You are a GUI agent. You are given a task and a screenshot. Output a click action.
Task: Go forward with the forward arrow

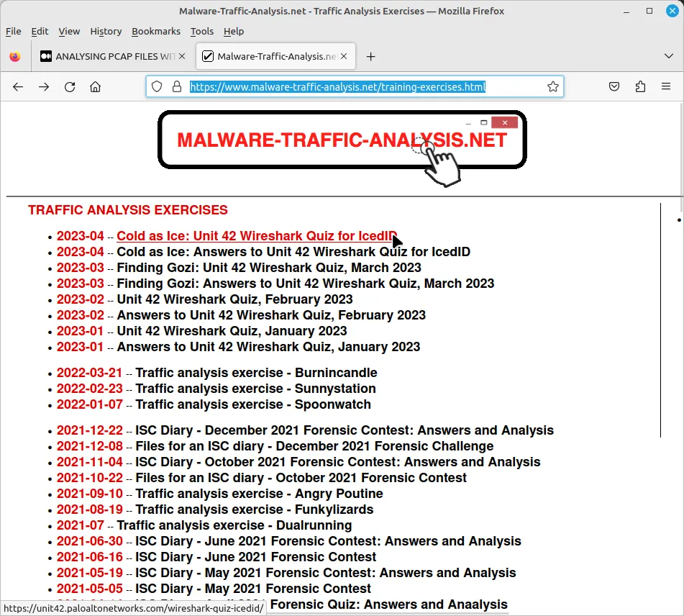click(x=44, y=87)
